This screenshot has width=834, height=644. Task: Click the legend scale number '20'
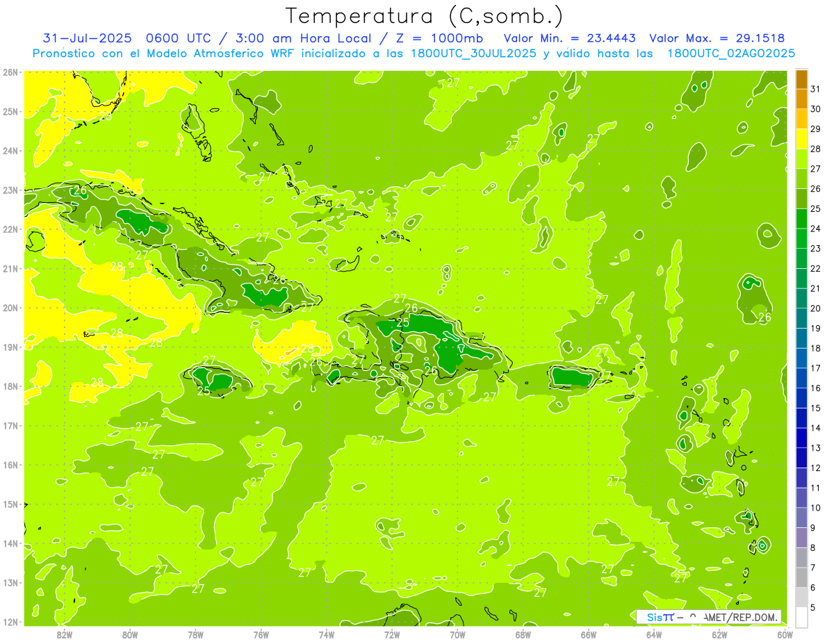tap(816, 308)
